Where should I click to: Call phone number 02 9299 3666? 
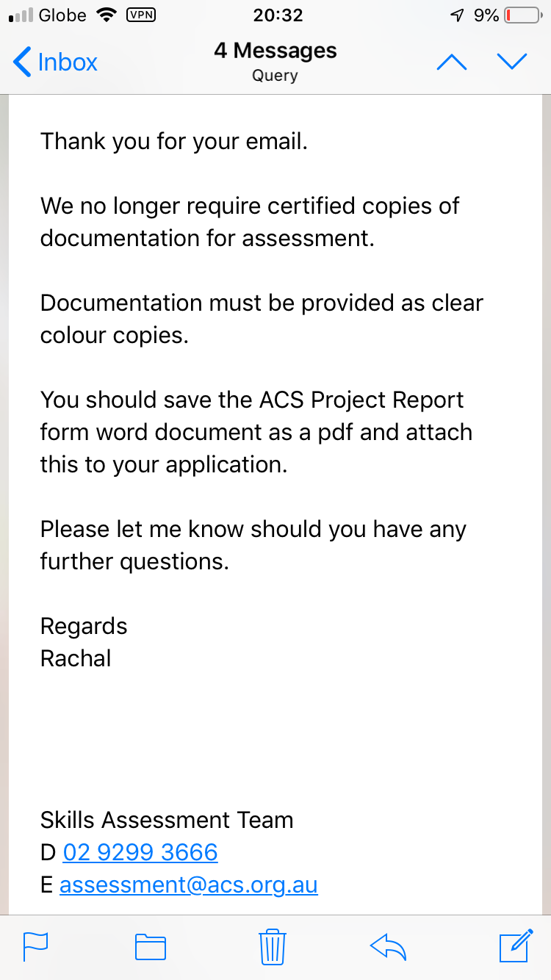[x=140, y=852]
